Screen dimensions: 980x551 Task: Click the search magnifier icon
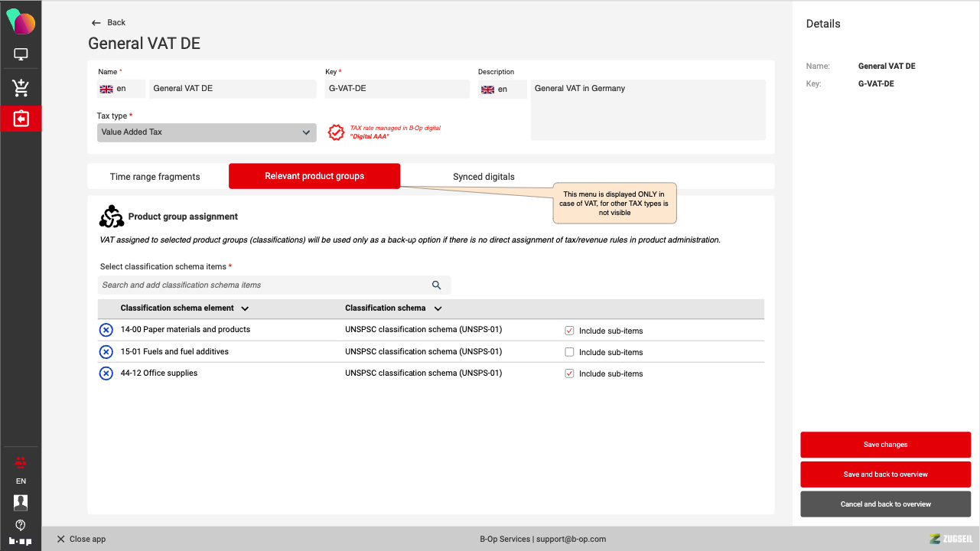tap(436, 285)
